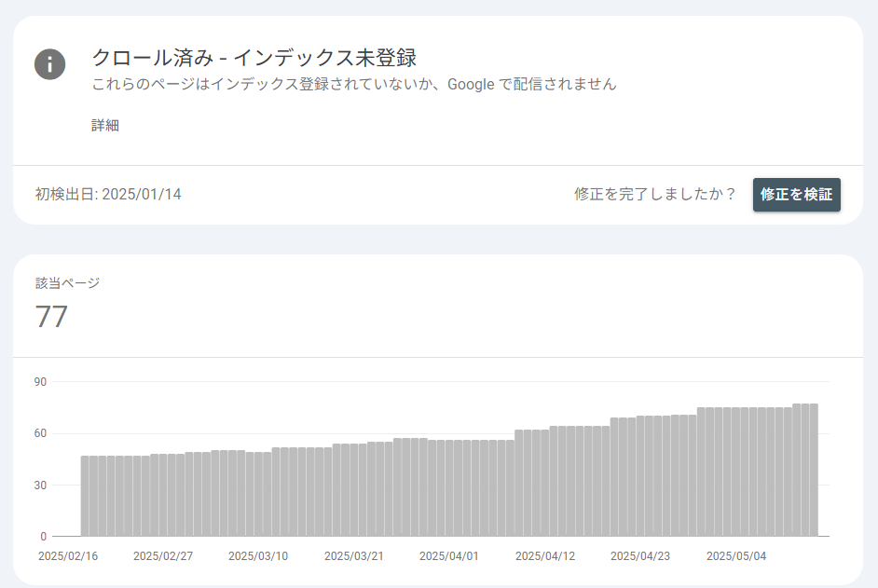The image size is (878, 588).
Task: Click the 2025/04/12 date label
Action: pos(545,556)
